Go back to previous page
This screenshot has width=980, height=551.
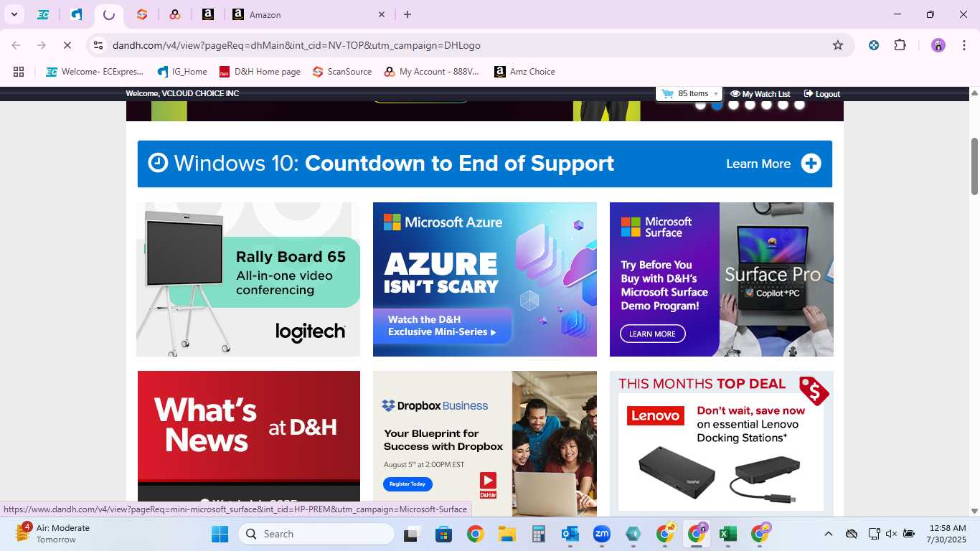[x=16, y=45]
